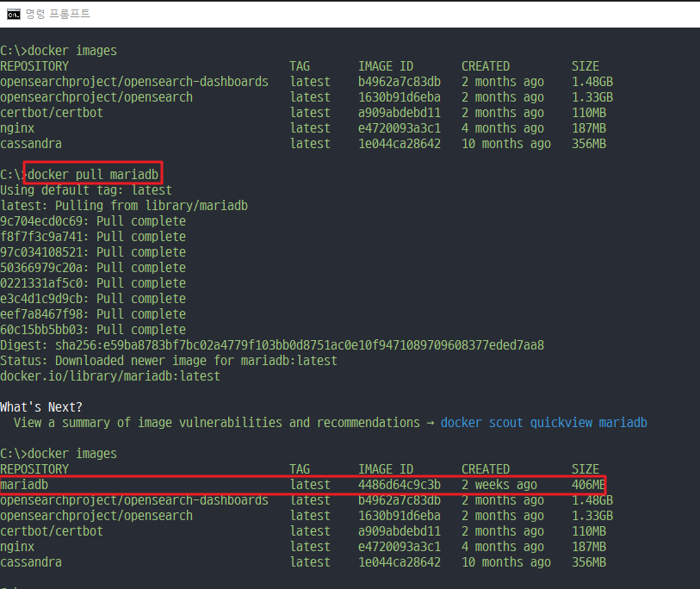700x589 pixels.
Task: Click layer 'e3c4d1c9d9cb: Pull complete'
Action: pos(93,299)
